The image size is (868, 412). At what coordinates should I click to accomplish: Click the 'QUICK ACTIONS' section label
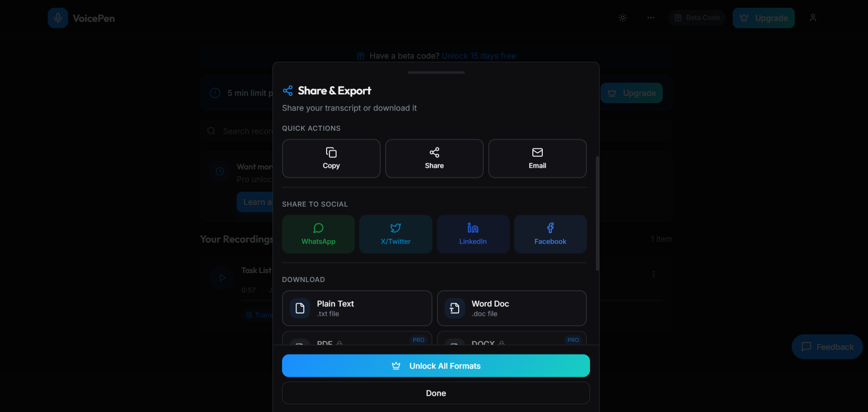[x=311, y=129]
